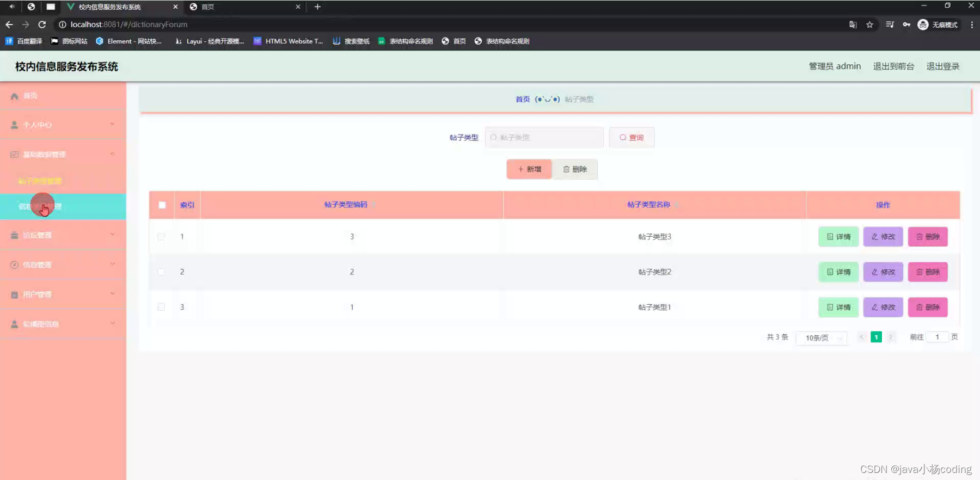Select the highlighted 信息类型管理 submenu item

pyautogui.click(x=63, y=207)
